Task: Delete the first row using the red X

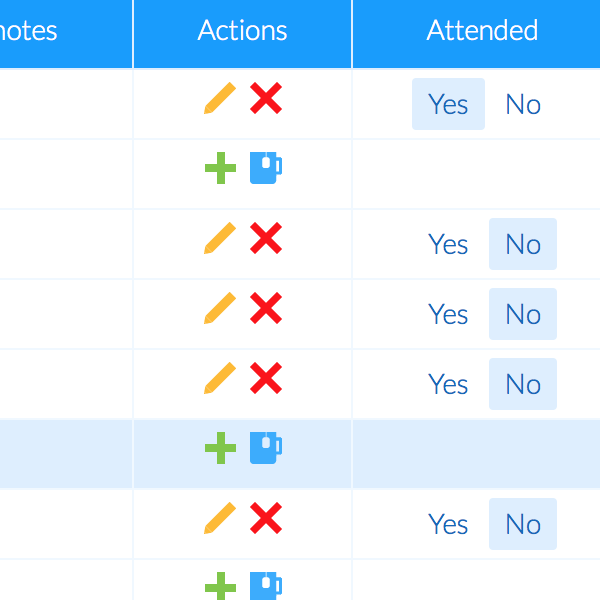Action: pos(266,99)
